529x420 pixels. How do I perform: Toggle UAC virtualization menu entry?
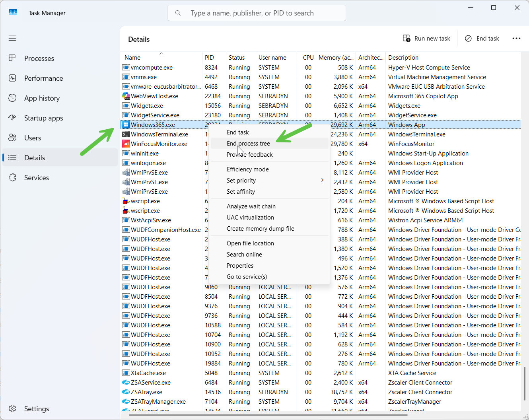click(270, 217)
